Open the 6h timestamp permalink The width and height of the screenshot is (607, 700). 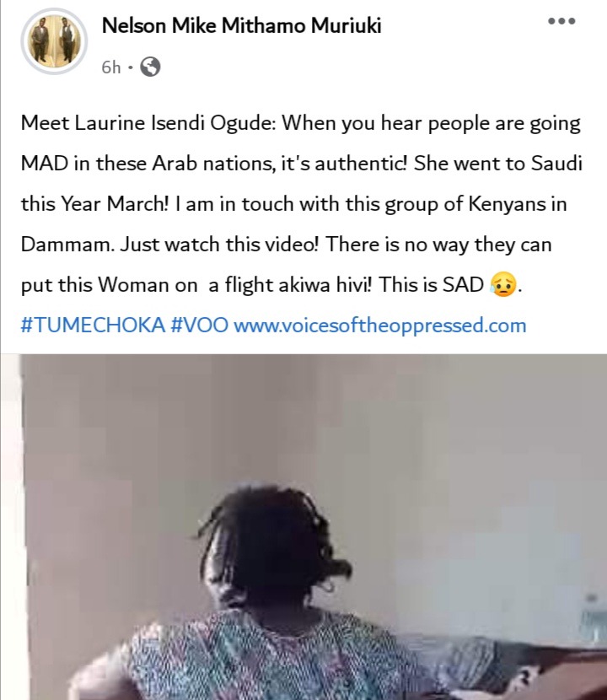111,67
